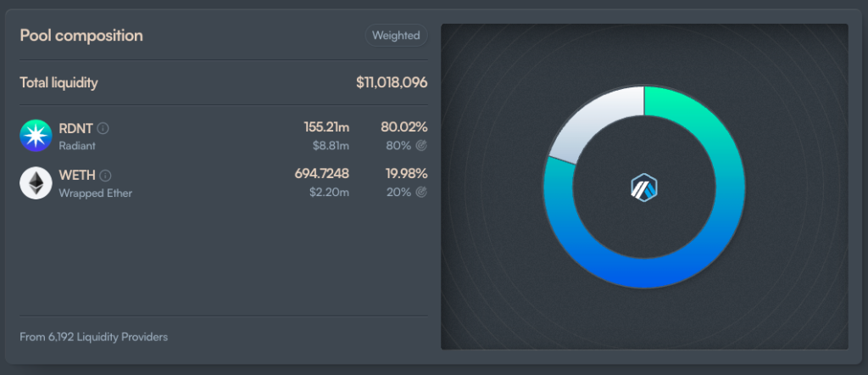The image size is (868, 375).
Task: Click the Arbitrum logo in chart center
Action: coord(644,187)
